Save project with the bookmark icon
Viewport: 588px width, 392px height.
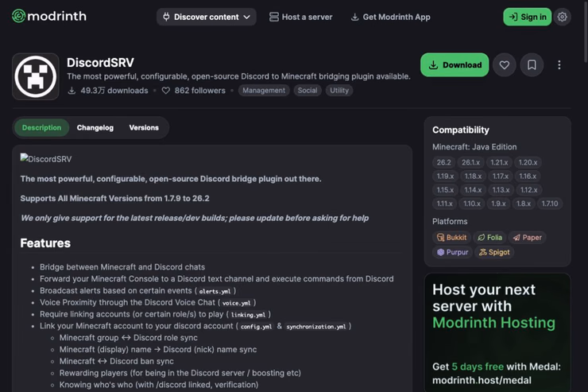[532, 65]
